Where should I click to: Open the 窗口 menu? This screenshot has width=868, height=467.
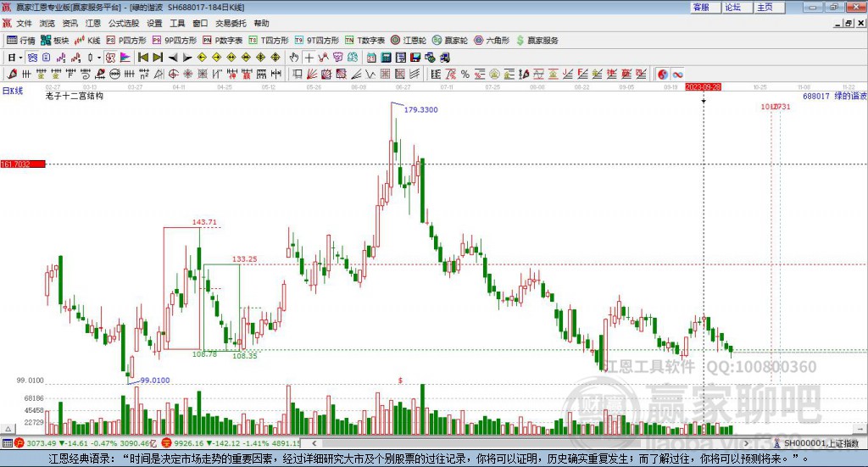(200, 23)
